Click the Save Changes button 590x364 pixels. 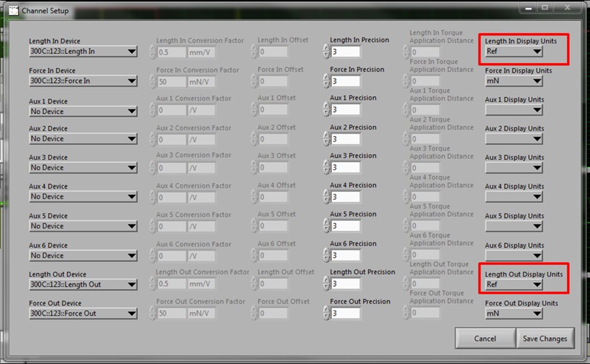545,338
